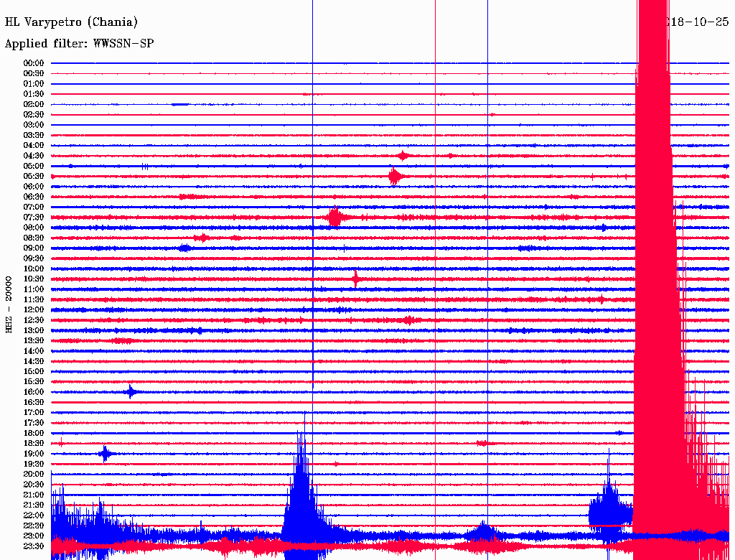Select the 19:30 time label

click(34, 464)
